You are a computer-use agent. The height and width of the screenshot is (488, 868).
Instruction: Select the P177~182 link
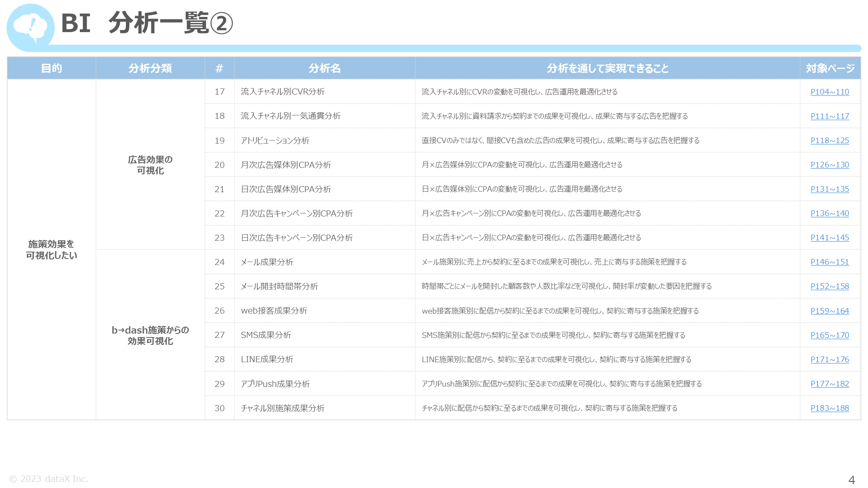pyautogui.click(x=829, y=384)
